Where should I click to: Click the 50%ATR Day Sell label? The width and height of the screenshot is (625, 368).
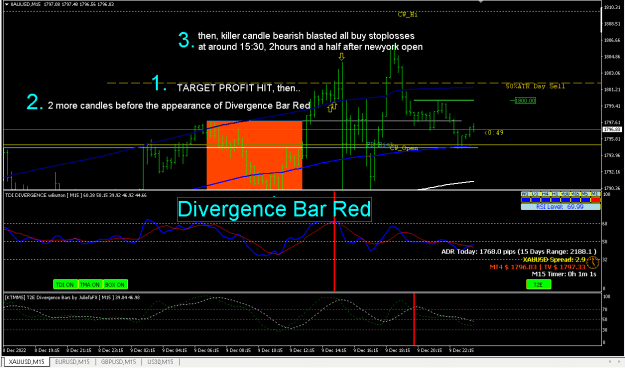click(535, 86)
